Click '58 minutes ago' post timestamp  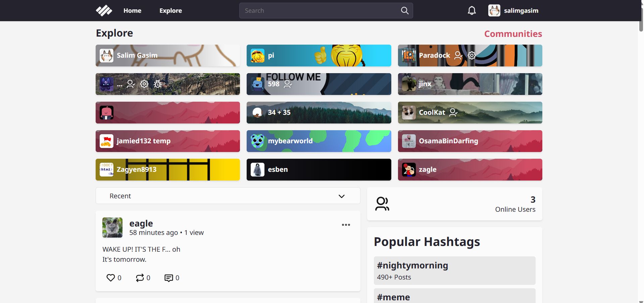(x=154, y=233)
